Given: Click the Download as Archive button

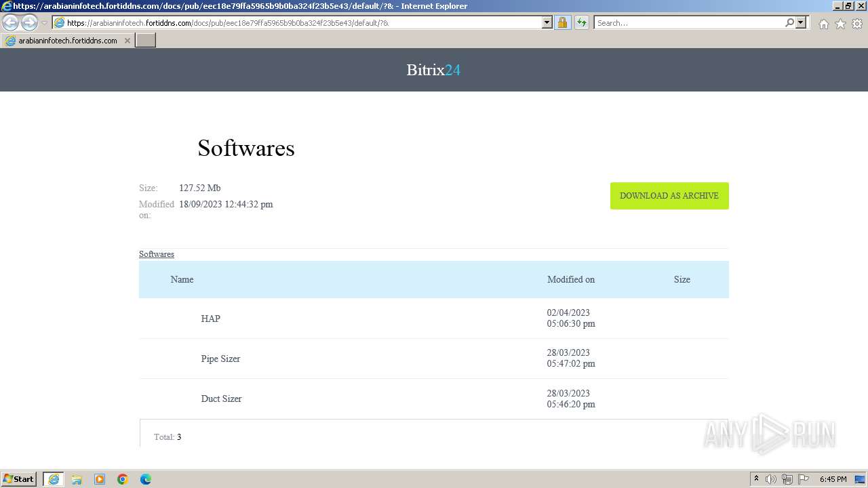Looking at the screenshot, I should tap(669, 196).
